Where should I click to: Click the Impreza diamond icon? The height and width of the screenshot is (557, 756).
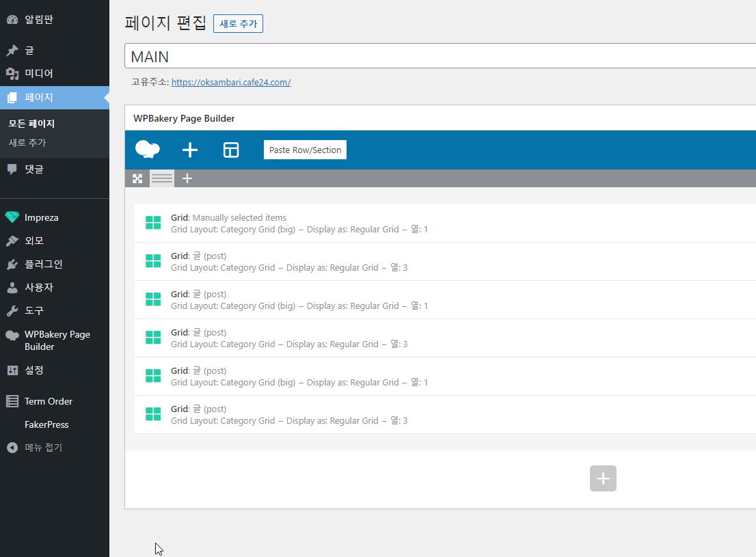pyautogui.click(x=12, y=217)
